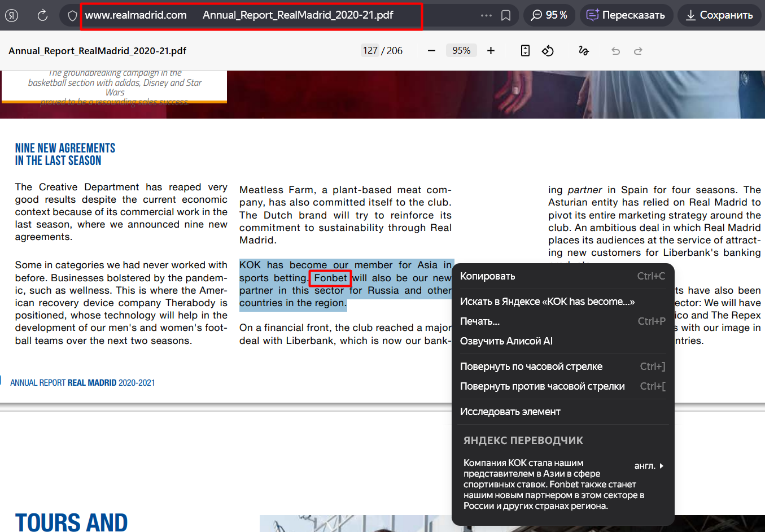Click the Russian translation text in the menu
Image resolution: width=765 pixels, height=532 pixels.
pyautogui.click(x=554, y=485)
